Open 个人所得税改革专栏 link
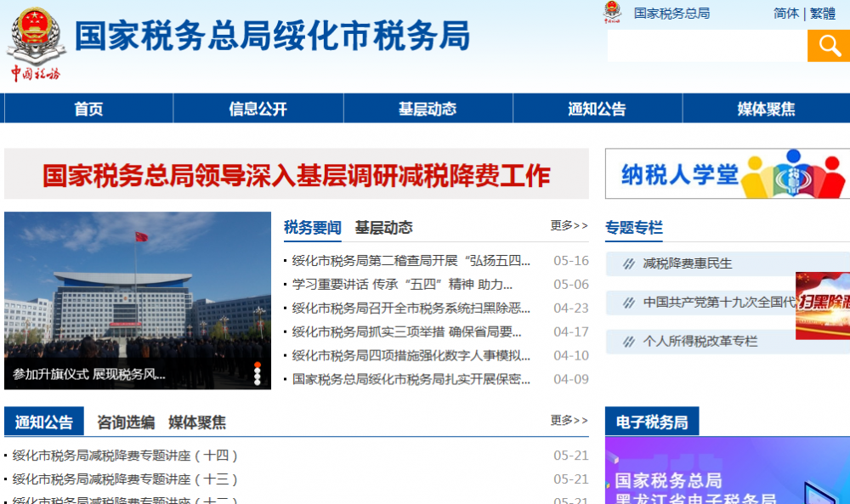850x504 pixels. [700, 342]
